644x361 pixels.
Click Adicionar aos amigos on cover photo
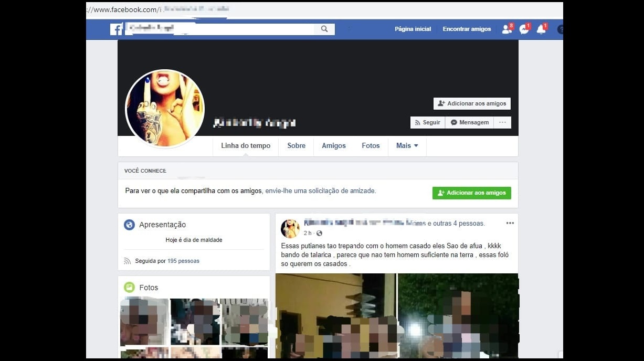472,103
